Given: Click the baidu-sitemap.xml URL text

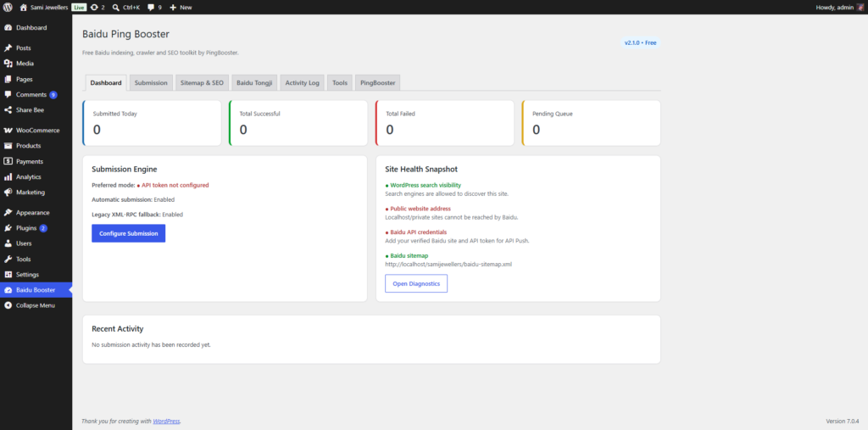Looking at the screenshot, I should [x=448, y=265].
